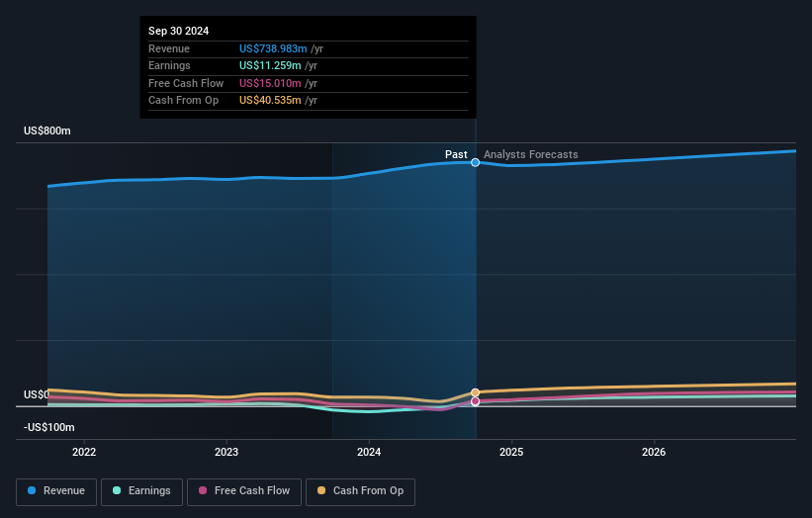Screen dimensions: 812x518
Task: Click the 2026 x-axis label
Action: (654, 452)
